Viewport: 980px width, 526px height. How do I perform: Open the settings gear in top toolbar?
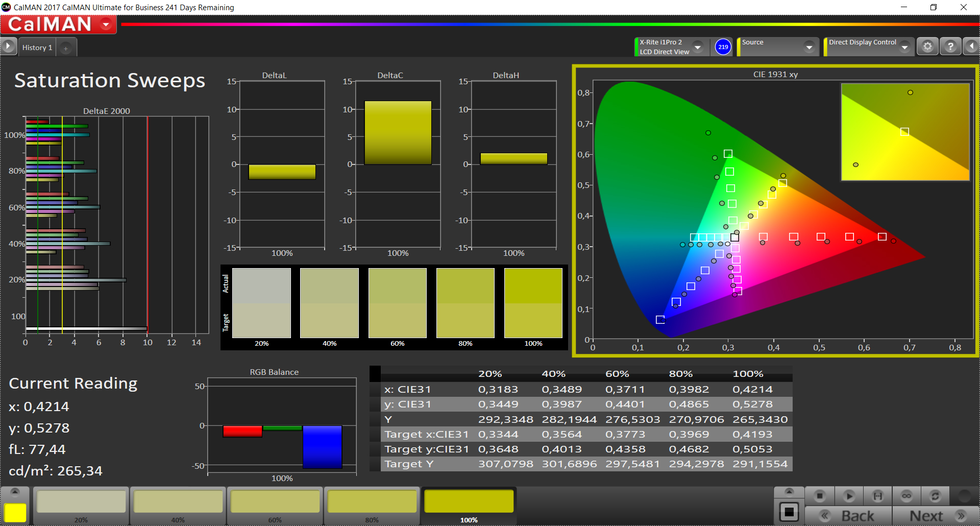[x=927, y=47]
